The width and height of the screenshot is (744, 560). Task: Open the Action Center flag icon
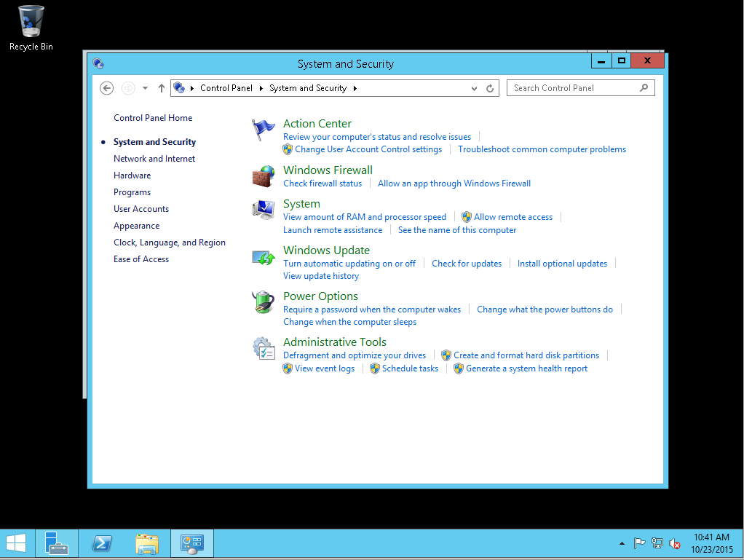[x=263, y=130]
